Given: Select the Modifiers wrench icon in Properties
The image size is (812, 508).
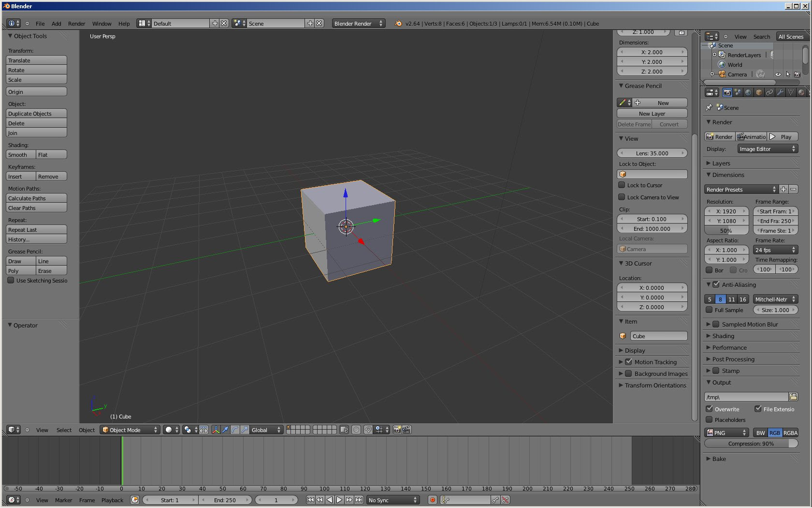Looking at the screenshot, I should pyautogui.click(x=780, y=92).
